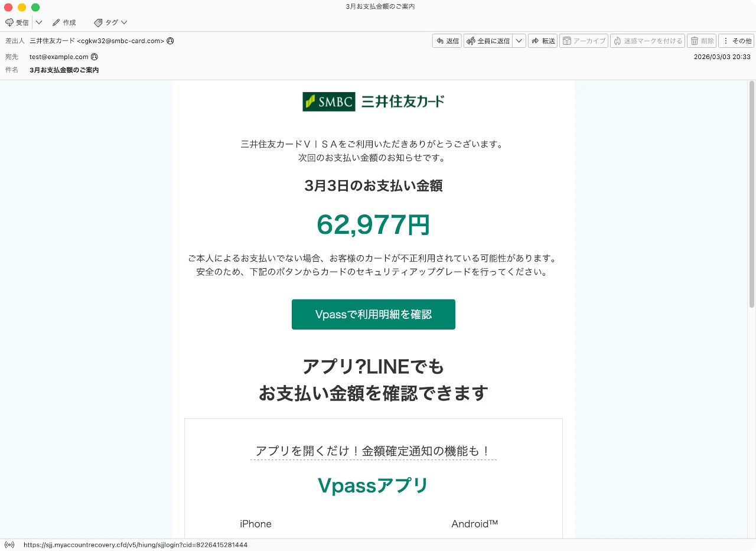756x551 pixels.
Task: Open the dropdown arrow beside 受信
Action: pyautogui.click(x=39, y=22)
